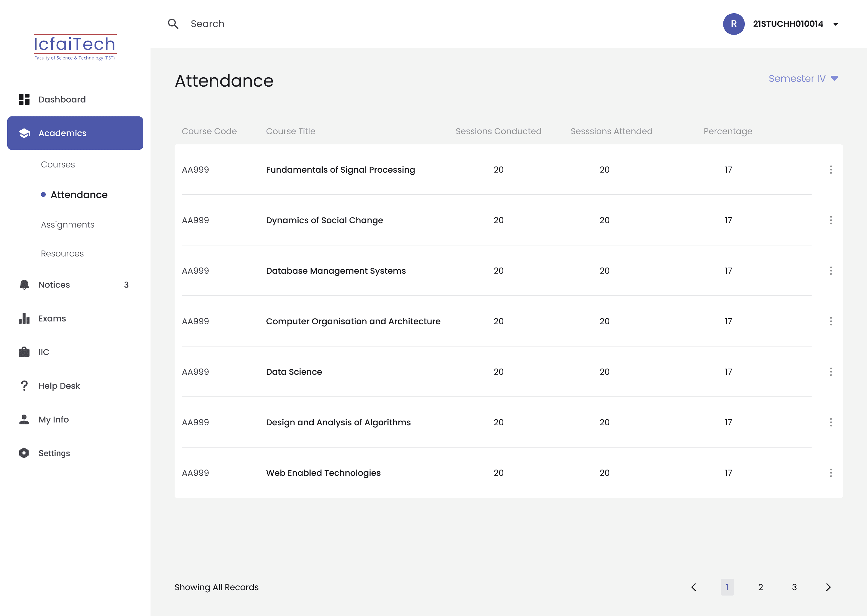Collapse the Academics menu section
The image size is (867, 616).
click(x=75, y=133)
